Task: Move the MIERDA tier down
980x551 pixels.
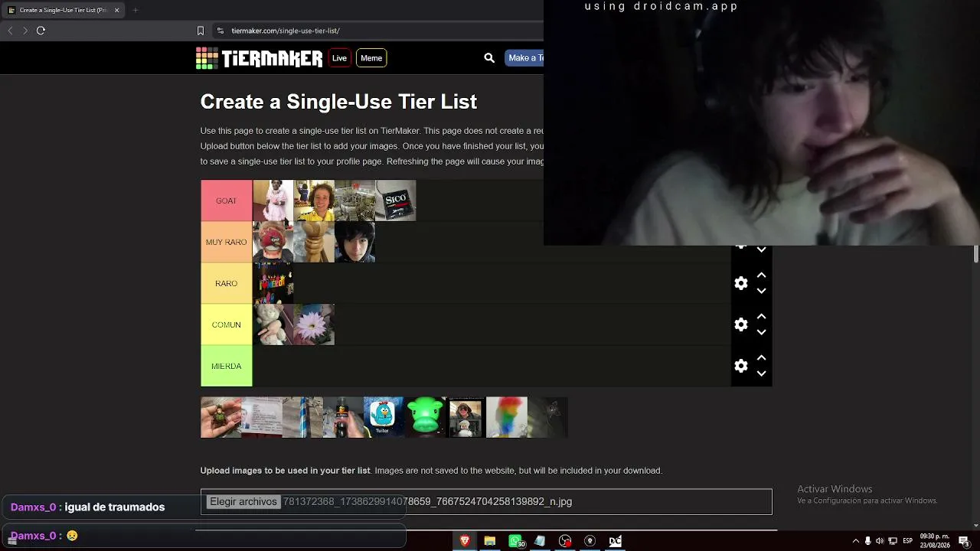Action: [x=761, y=373]
